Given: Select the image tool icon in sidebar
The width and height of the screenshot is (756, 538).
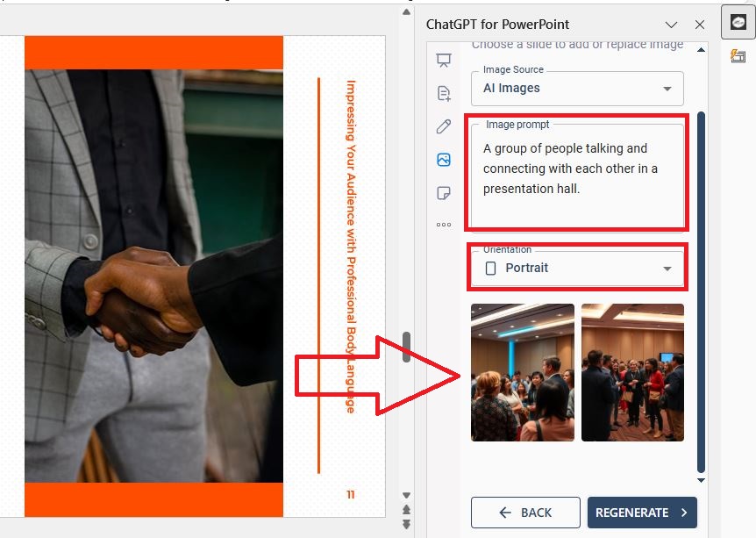Looking at the screenshot, I should 444,160.
